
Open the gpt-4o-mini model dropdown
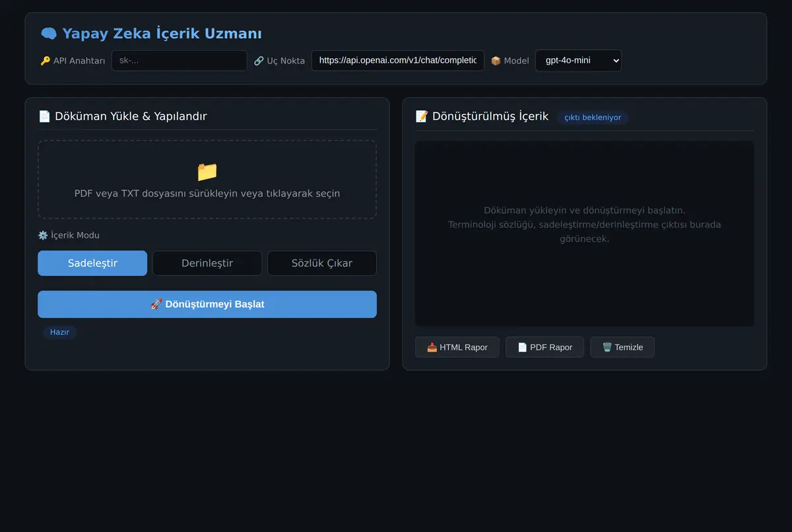coord(578,61)
